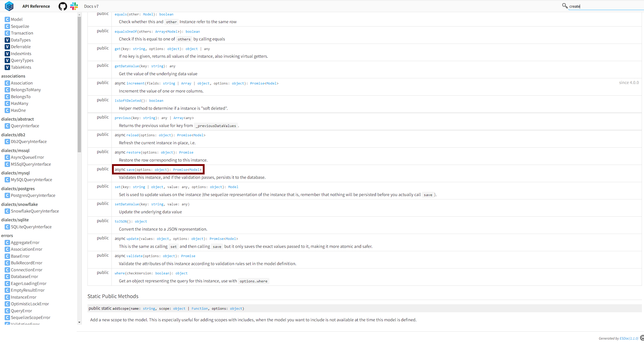Viewport: 644px width, 345px height.
Task: Open the Docs v7 link
Action: coord(91,6)
